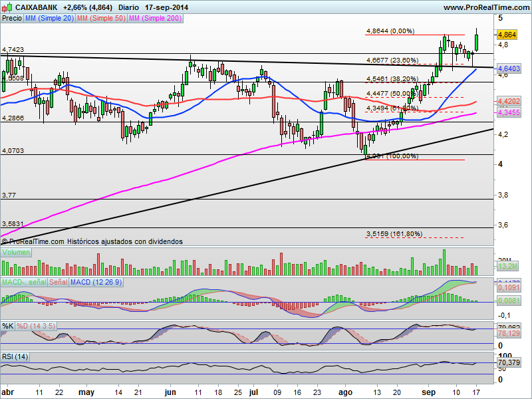Click the 4,7423 horizontal level label

tap(13, 49)
